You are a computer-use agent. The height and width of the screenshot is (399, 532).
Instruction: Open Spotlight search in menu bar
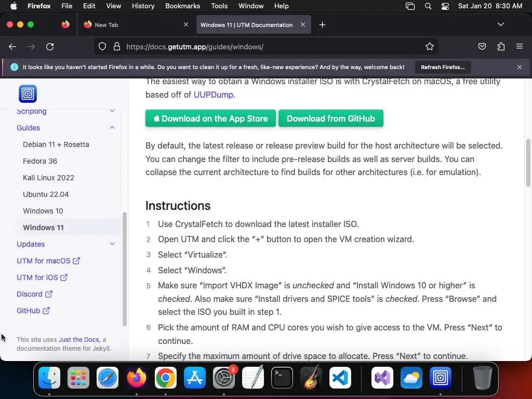428,6
